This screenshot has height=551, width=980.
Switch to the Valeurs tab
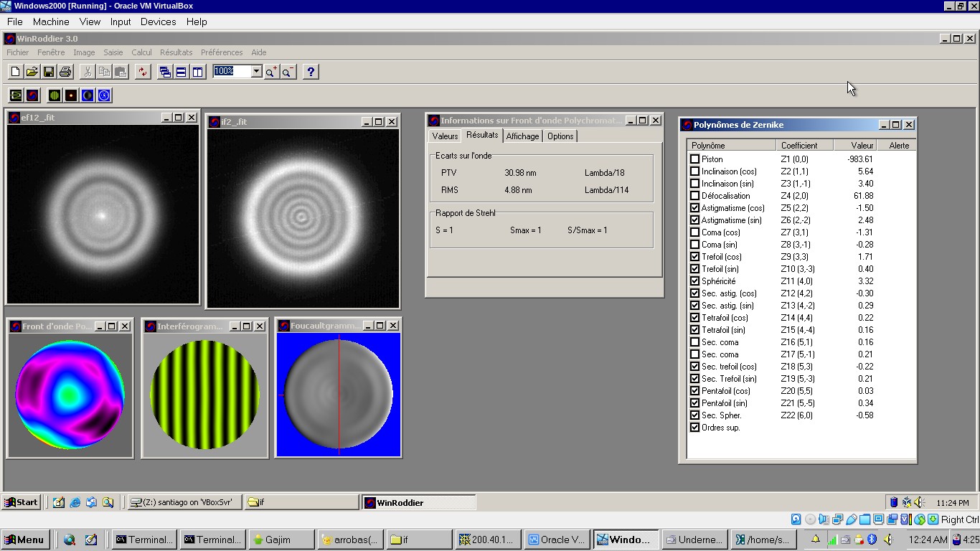tap(445, 136)
